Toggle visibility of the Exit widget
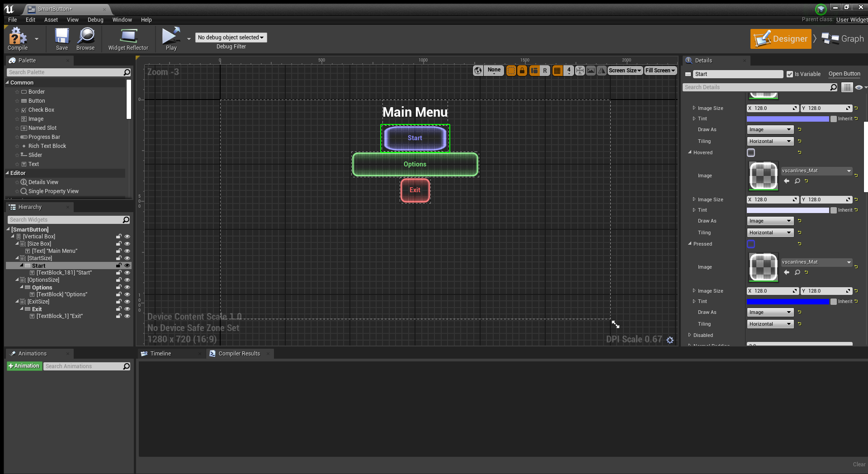Viewport: 868px width, 474px height. pos(127,309)
